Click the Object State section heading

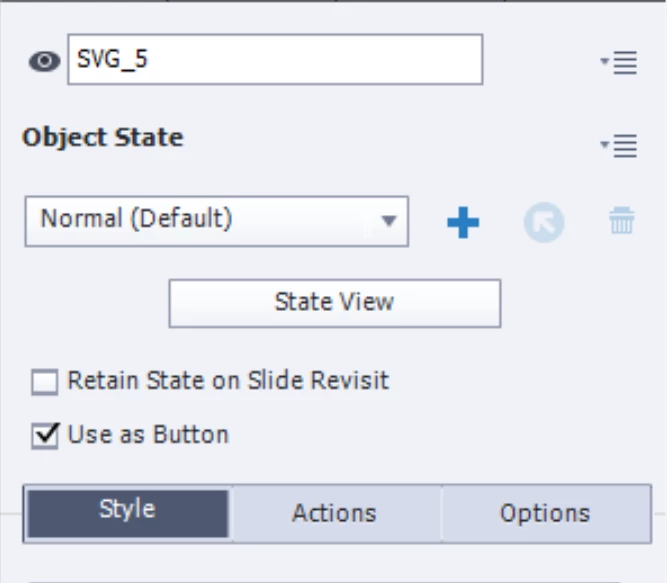(103, 138)
